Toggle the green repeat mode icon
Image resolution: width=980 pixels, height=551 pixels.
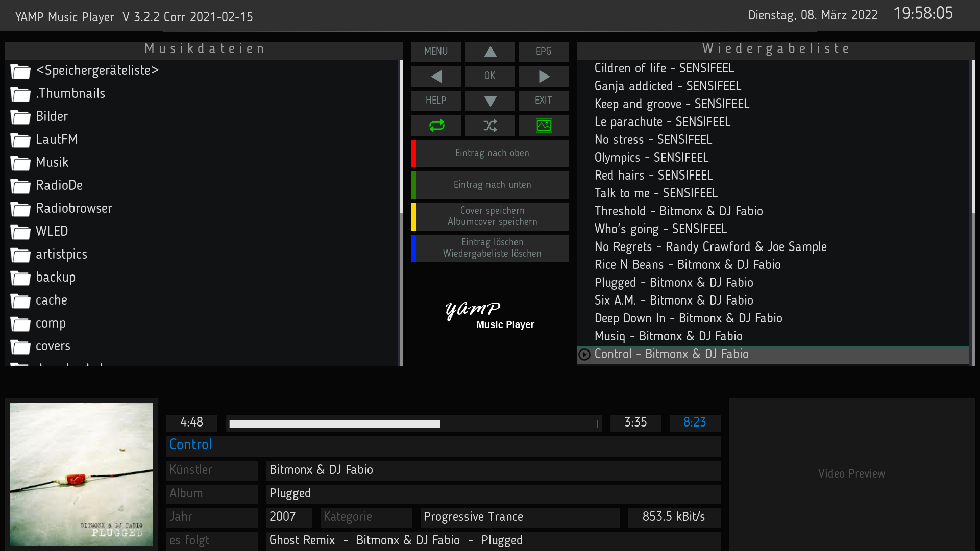pyautogui.click(x=436, y=126)
